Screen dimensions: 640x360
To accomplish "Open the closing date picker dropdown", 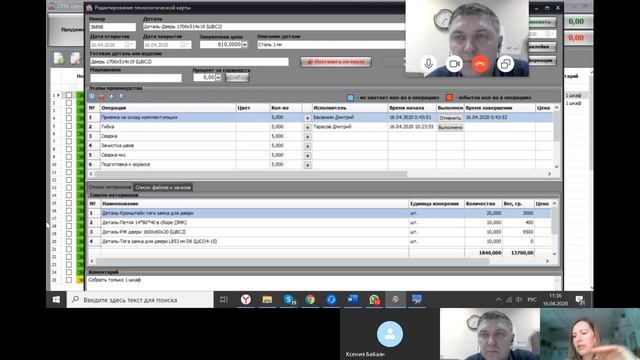I will (184, 44).
